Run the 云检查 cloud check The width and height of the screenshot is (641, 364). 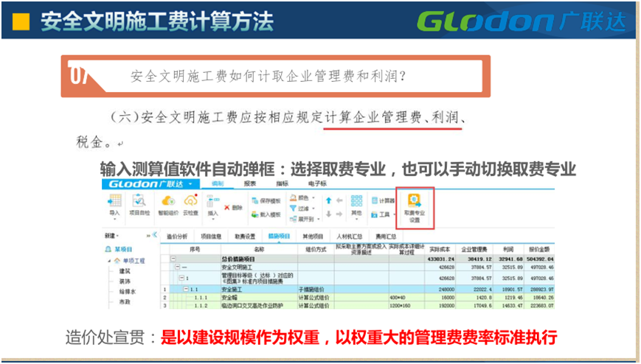pos(191,201)
